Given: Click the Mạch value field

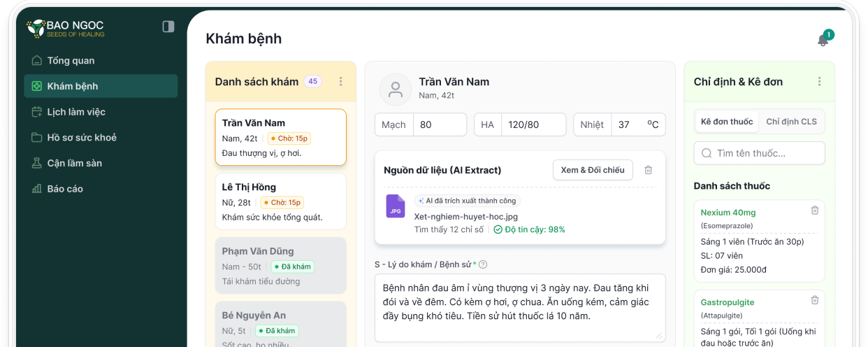Looking at the screenshot, I should [x=440, y=125].
